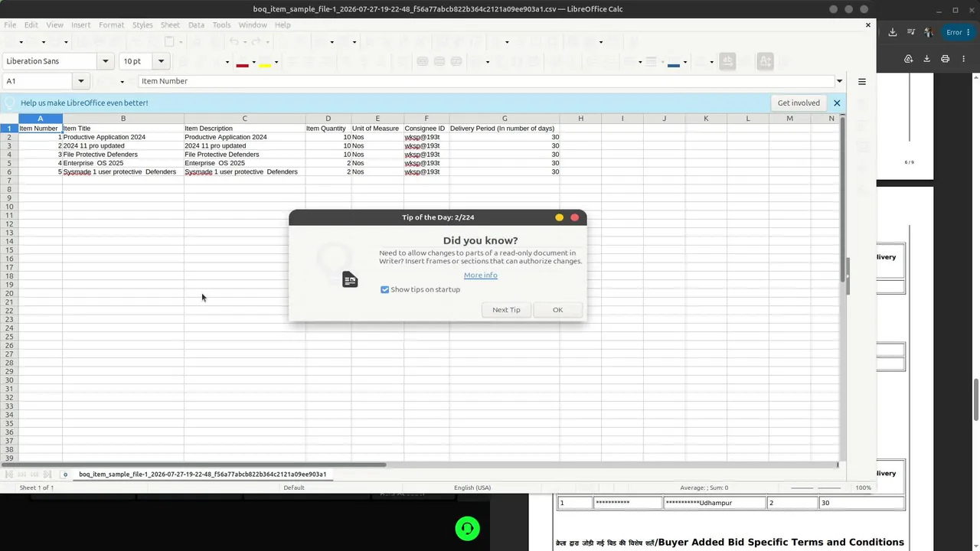Open the PDF viewer's three-dot more menu
This screenshot has height=551, width=980.
(x=965, y=59)
